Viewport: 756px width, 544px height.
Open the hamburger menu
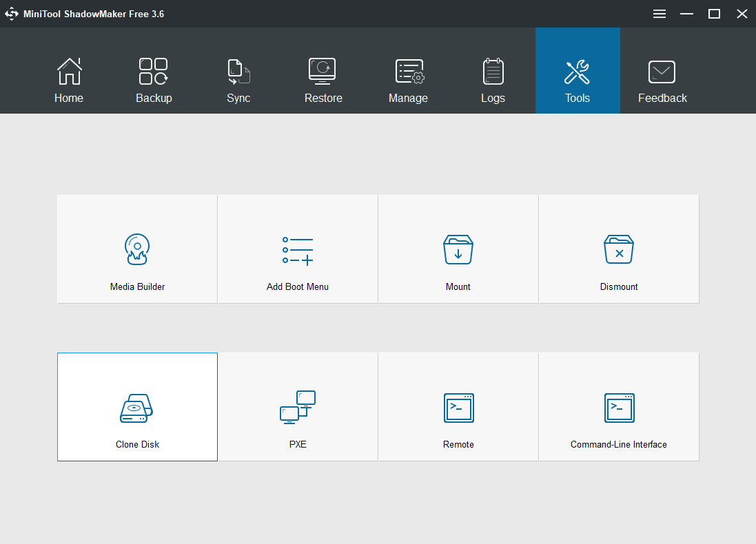pyautogui.click(x=659, y=13)
